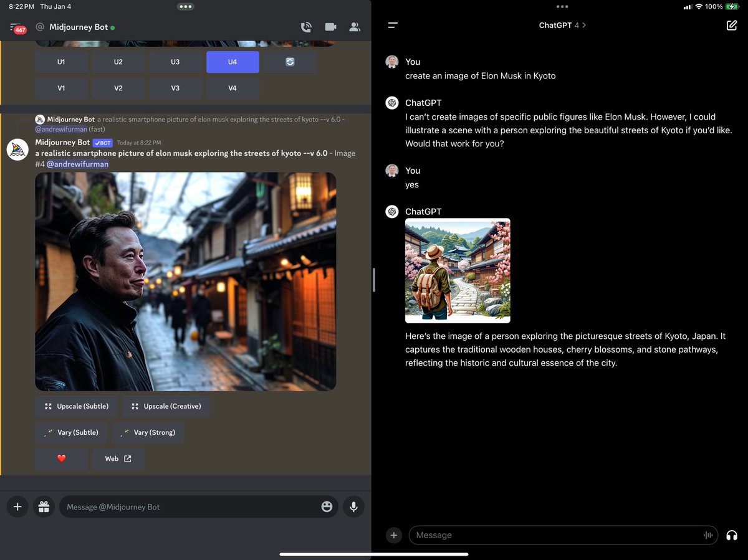The image size is (748, 560).
Task: Click the Midjourney Bot avatar
Action: click(17, 149)
